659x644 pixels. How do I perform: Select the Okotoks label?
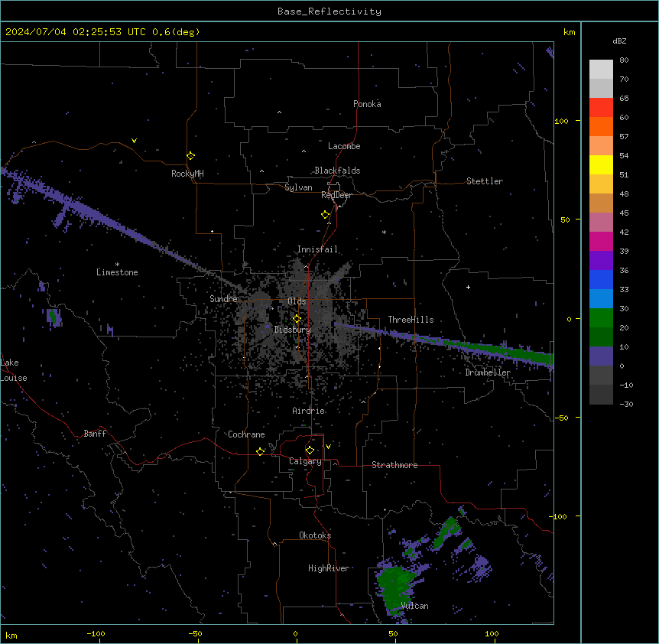pyautogui.click(x=315, y=535)
